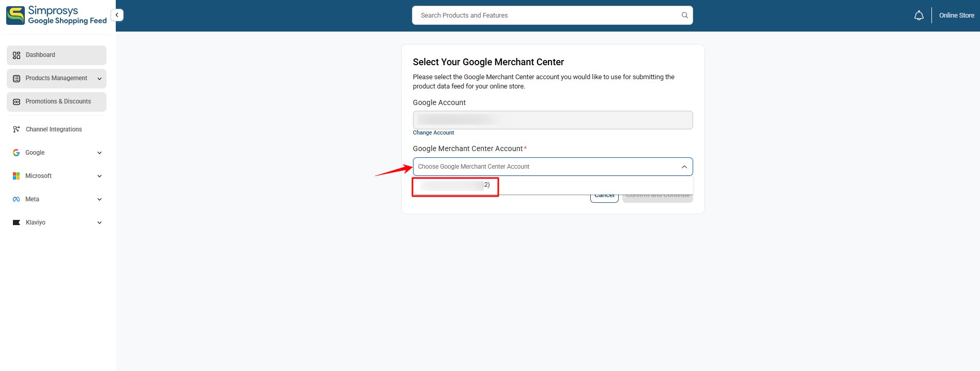Image resolution: width=980 pixels, height=371 pixels.
Task: Click Online Store in the header
Action: click(x=956, y=16)
